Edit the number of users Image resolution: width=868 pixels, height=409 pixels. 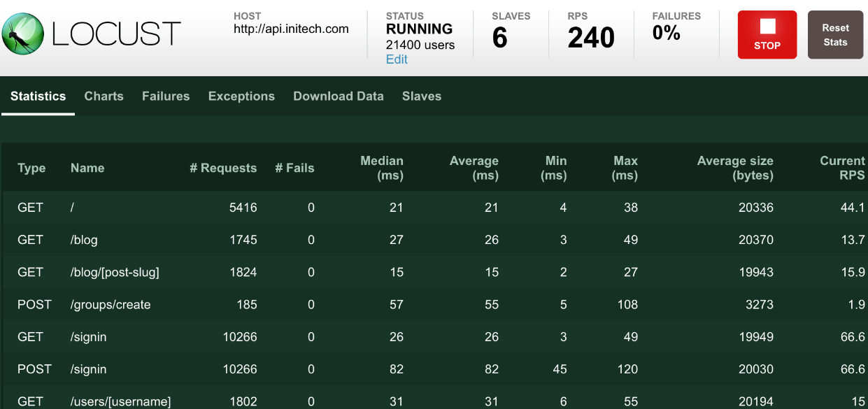click(397, 59)
